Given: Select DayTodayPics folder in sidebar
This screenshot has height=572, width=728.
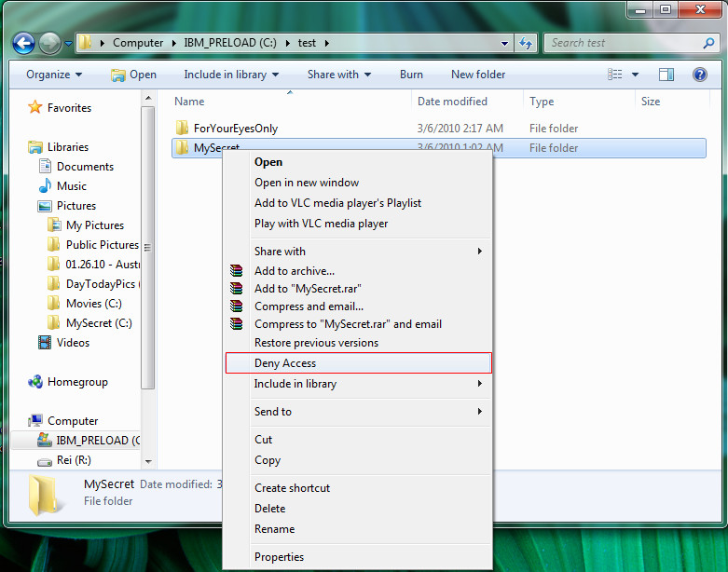Looking at the screenshot, I should pos(93,284).
